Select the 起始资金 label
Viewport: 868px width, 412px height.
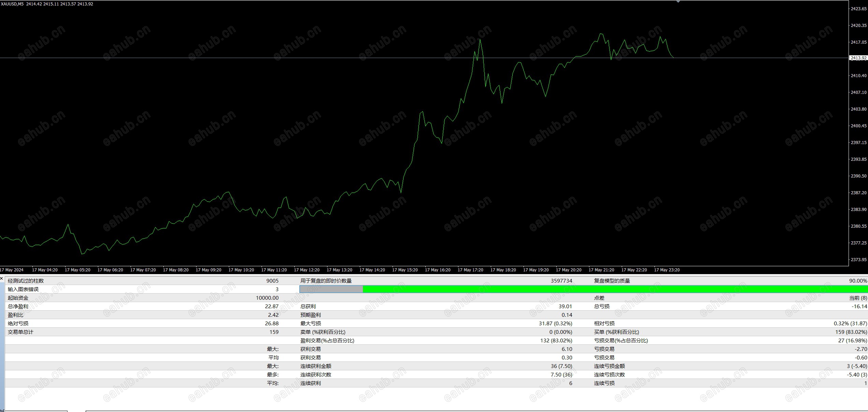tap(18, 298)
